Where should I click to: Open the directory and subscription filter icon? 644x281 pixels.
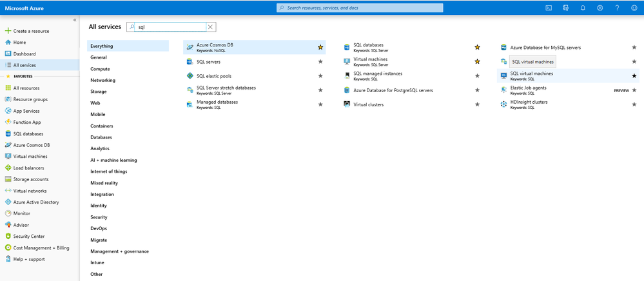565,8
